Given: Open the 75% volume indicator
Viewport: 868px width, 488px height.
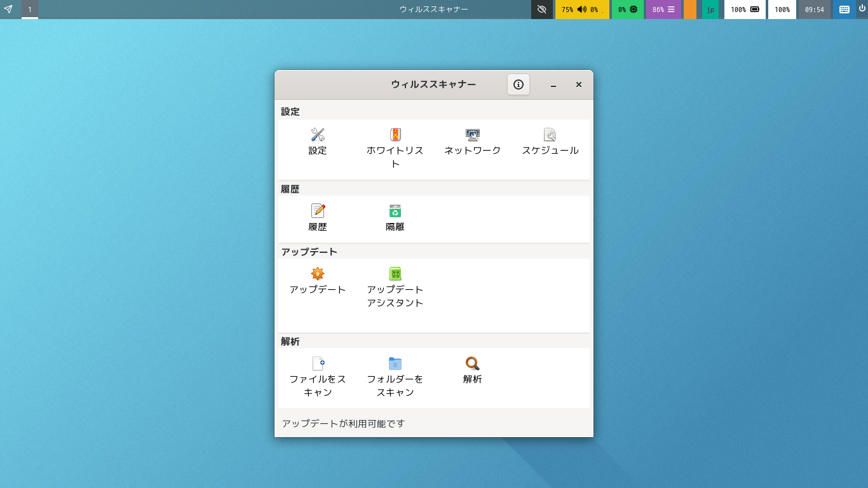Looking at the screenshot, I should (582, 10).
